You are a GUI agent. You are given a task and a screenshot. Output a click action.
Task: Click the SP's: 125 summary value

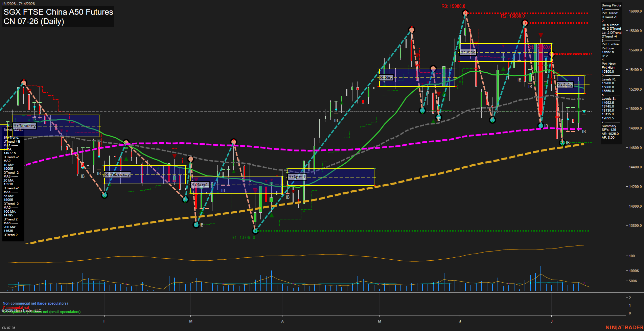[x=609, y=130]
